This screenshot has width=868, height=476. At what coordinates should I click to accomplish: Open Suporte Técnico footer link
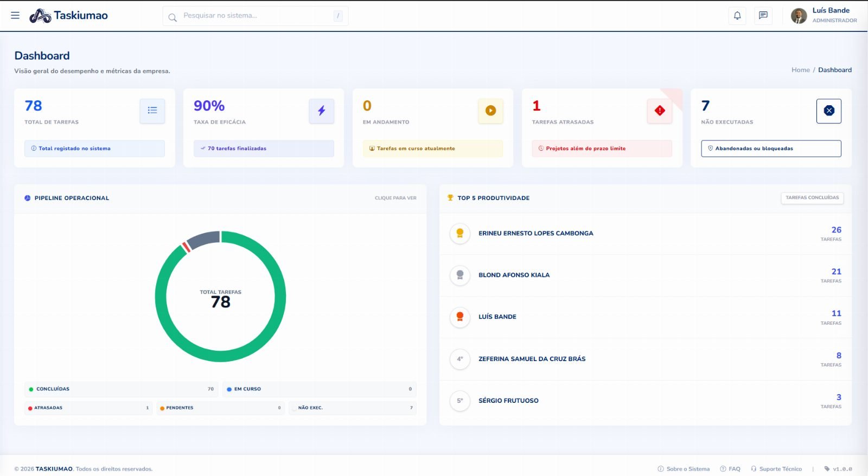point(776,469)
